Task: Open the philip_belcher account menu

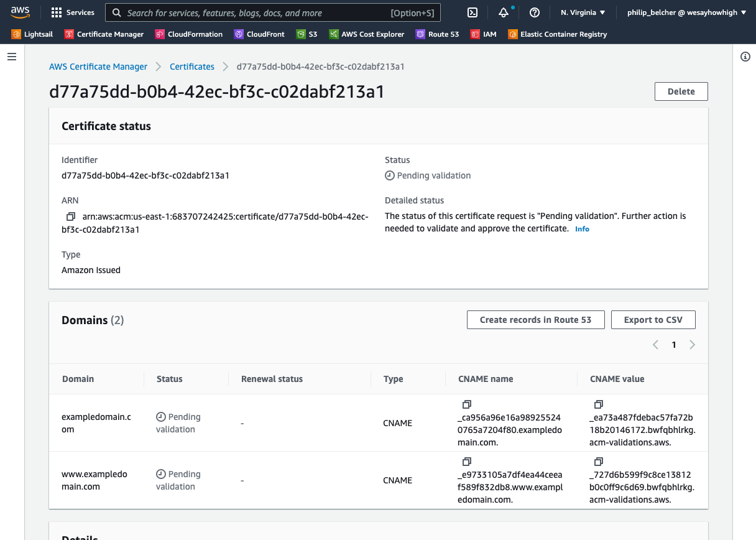Action: 686,12
